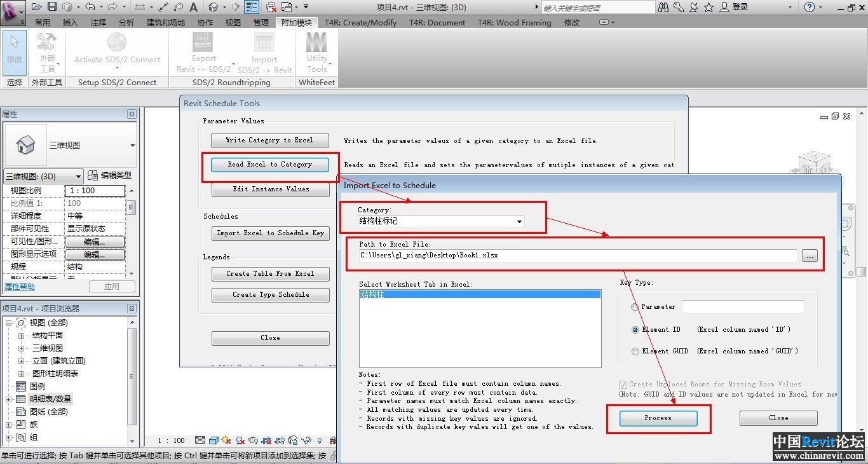This screenshot has width=868, height=464.
Task: Click the Default 3D View house icon
Action: (214, 6)
